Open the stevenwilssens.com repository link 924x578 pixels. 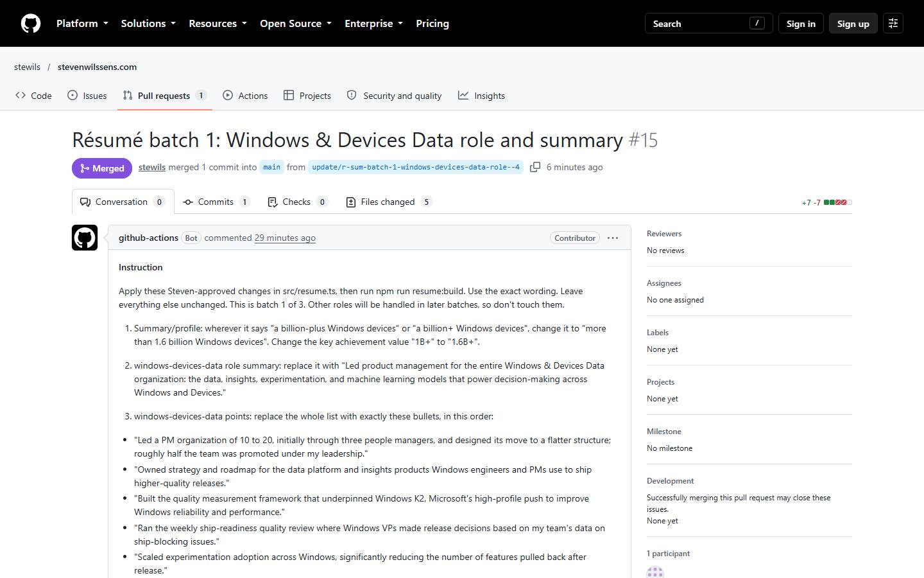click(97, 67)
